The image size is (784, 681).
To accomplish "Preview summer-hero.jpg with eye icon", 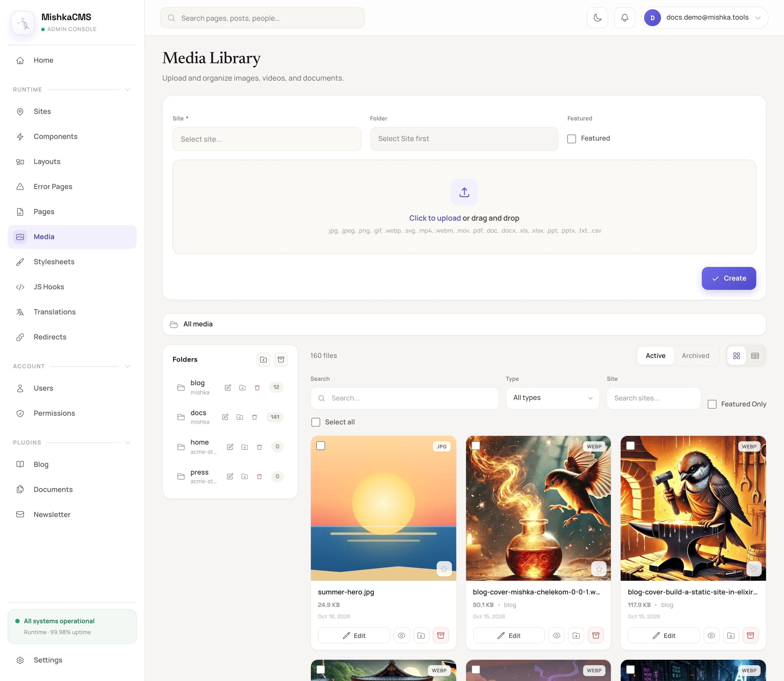I will [x=402, y=636].
